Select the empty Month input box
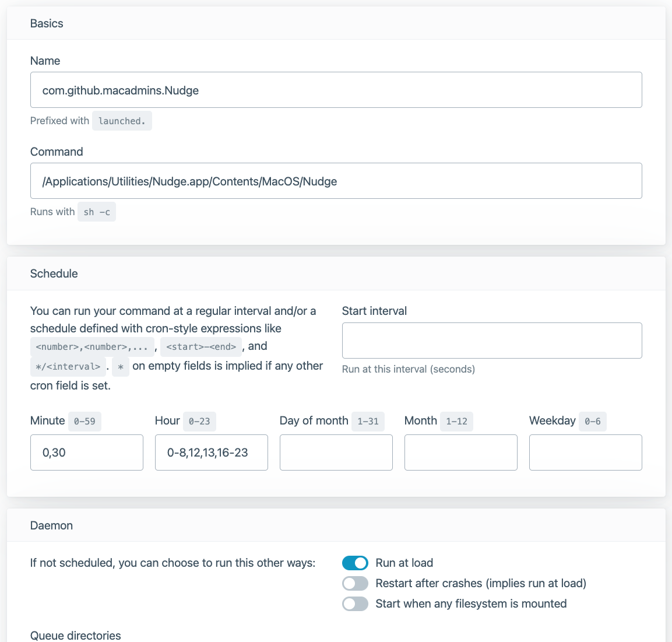Viewport: 672px width, 642px height. [460, 452]
